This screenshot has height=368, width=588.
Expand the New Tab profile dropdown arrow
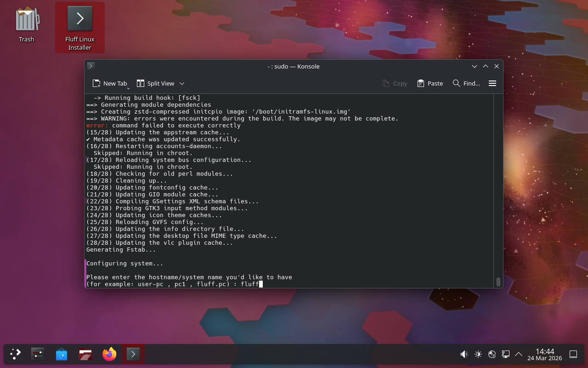pos(128,87)
